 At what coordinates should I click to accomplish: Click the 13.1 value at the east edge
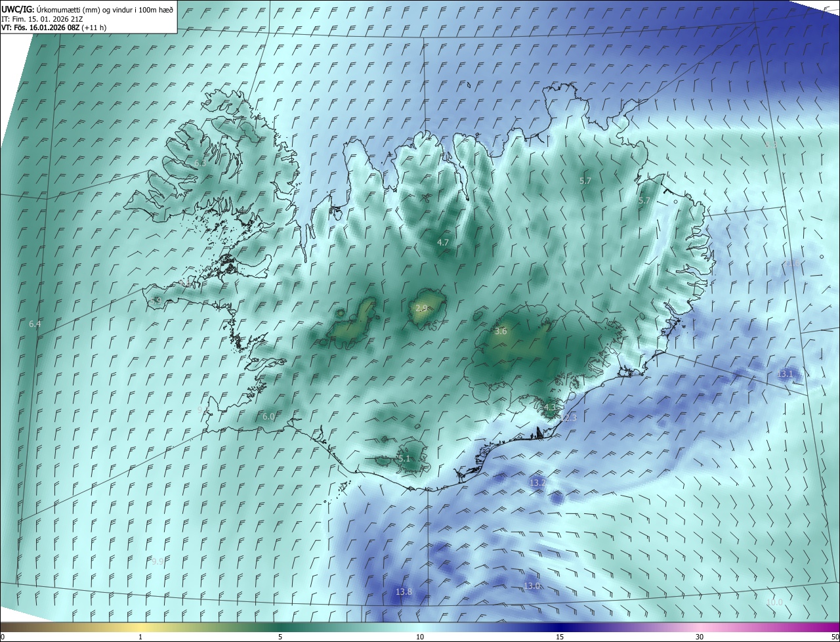(x=786, y=374)
